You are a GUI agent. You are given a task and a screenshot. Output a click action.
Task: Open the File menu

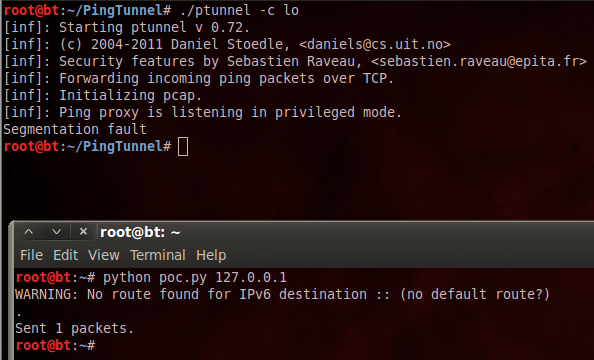[31, 255]
